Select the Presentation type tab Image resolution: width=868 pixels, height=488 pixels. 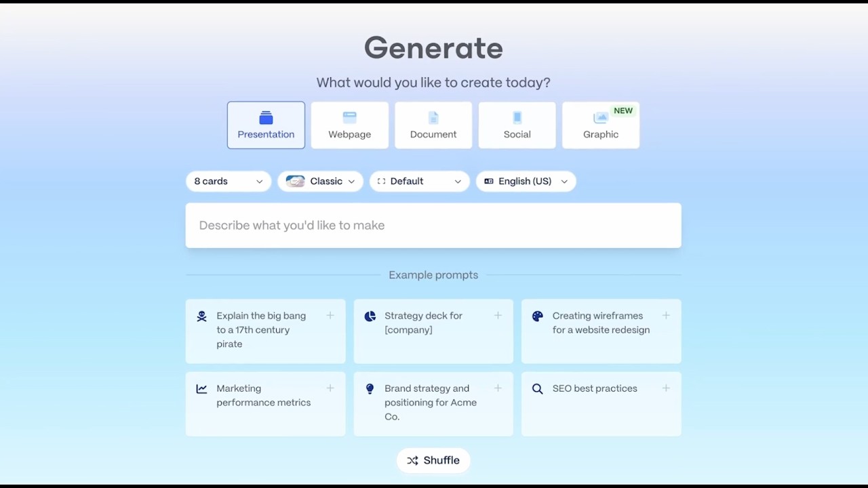[x=266, y=125]
